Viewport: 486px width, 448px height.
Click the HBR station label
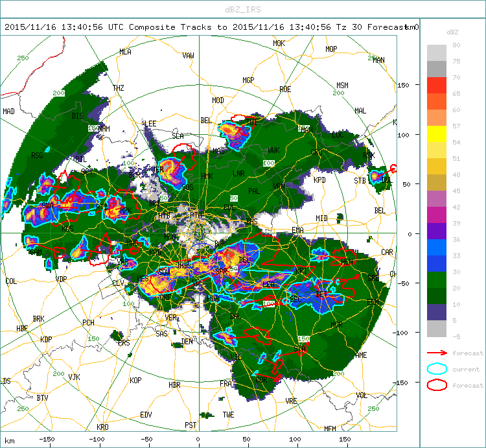[174, 384]
